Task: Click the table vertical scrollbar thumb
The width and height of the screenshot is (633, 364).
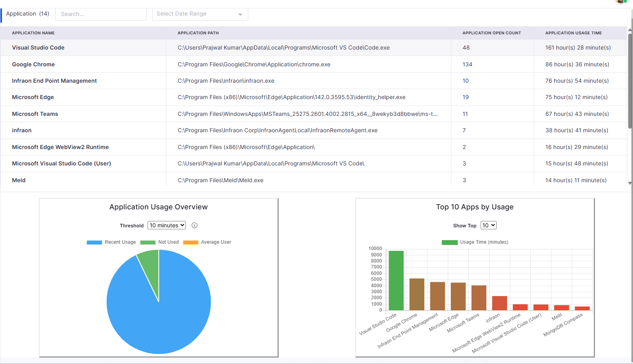Action: pos(630,80)
